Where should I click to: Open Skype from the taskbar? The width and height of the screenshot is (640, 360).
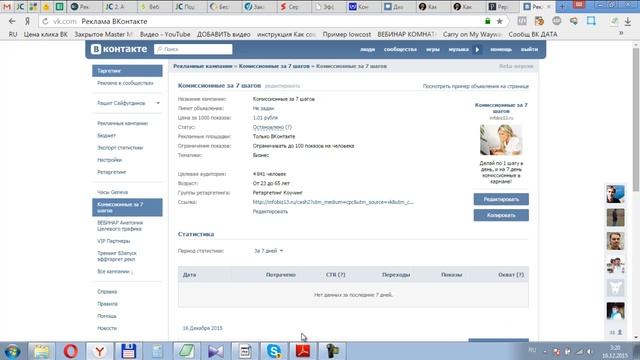[x=273, y=351]
